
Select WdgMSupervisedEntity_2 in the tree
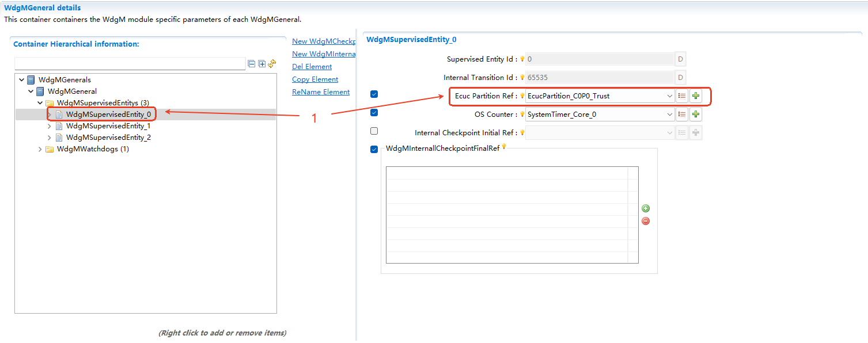click(x=109, y=137)
